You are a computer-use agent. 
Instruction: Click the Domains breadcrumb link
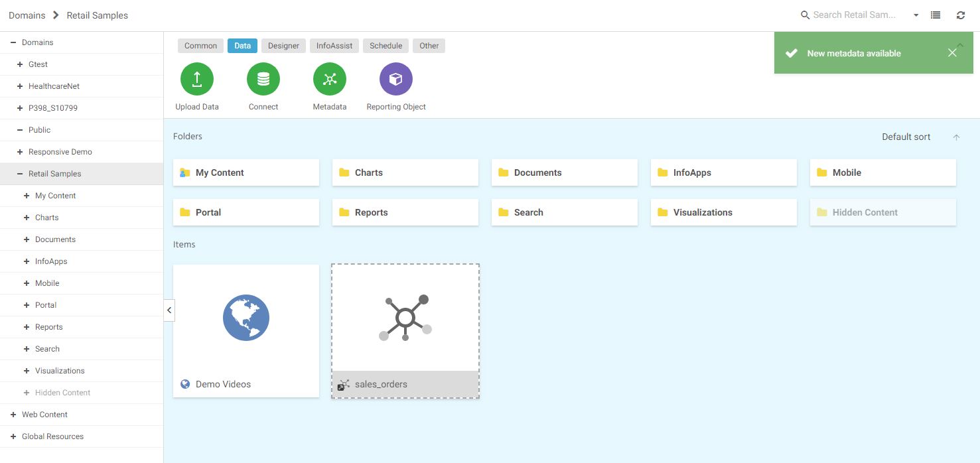27,15
